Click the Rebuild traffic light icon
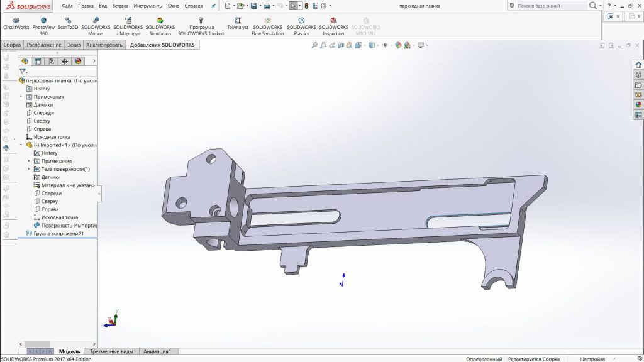Image resolution: width=644 pixels, height=362 pixels. click(x=306, y=6)
